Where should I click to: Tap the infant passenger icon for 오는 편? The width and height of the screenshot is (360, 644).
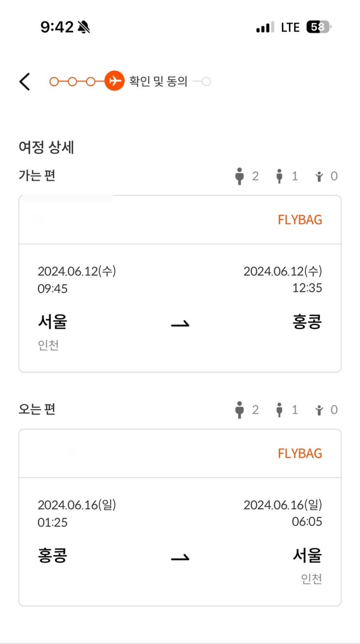coord(319,410)
